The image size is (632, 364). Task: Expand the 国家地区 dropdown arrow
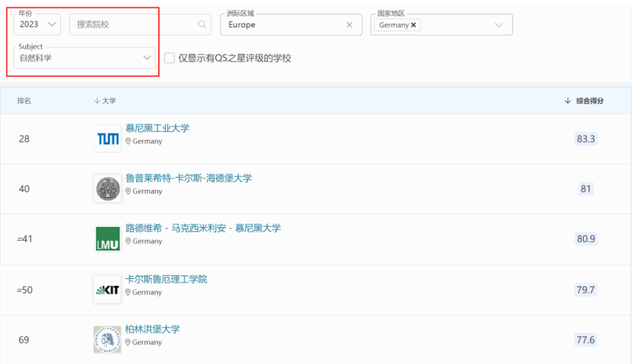499,25
